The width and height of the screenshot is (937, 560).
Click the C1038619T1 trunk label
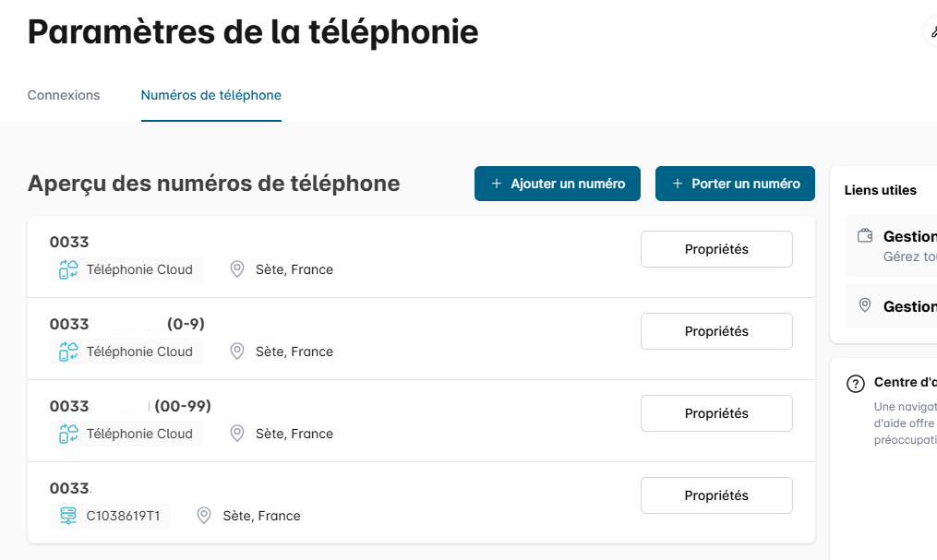tap(123, 516)
